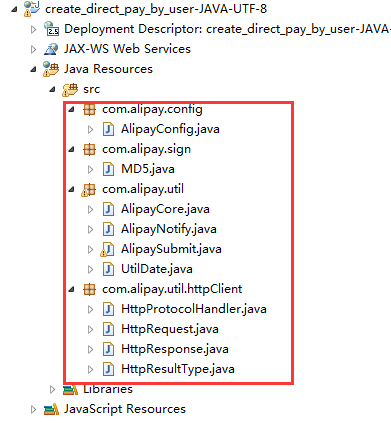Click the HttpResponse.java file icon

(x=108, y=349)
